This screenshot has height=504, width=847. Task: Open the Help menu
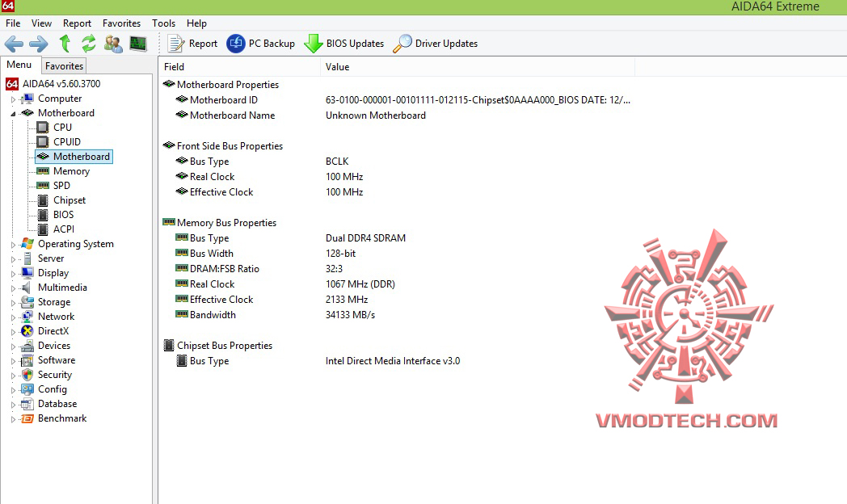196,23
